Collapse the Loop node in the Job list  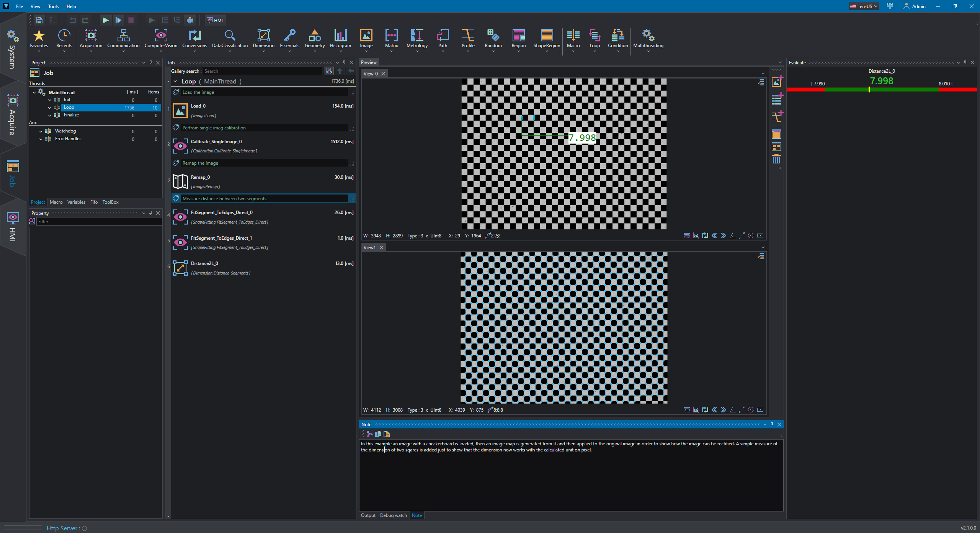coord(175,81)
